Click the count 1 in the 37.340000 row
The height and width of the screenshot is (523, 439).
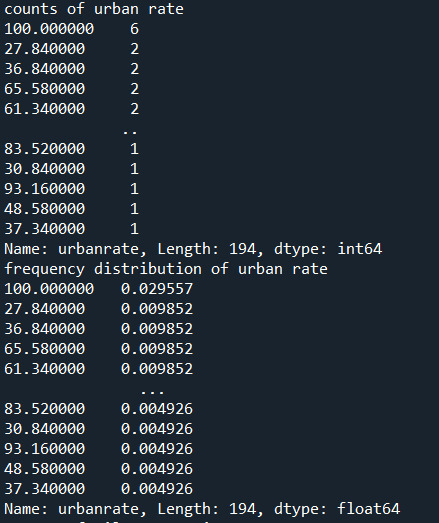pyautogui.click(x=134, y=229)
